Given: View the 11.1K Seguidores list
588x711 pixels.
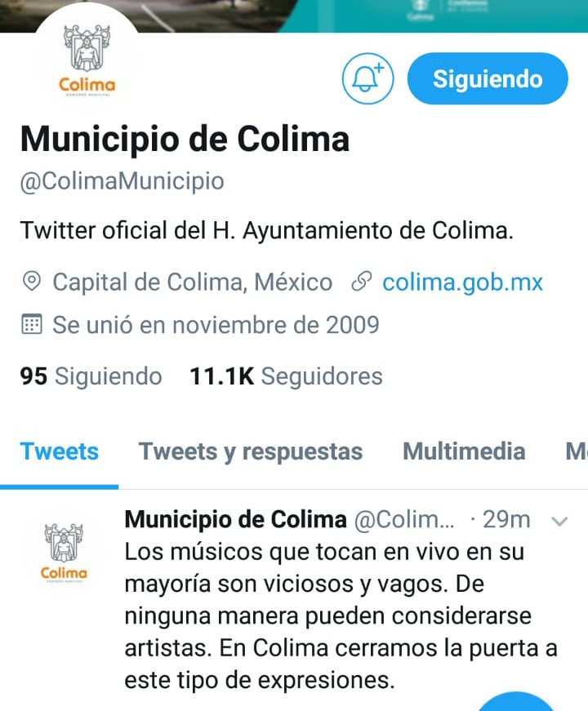Looking at the screenshot, I should [x=287, y=375].
